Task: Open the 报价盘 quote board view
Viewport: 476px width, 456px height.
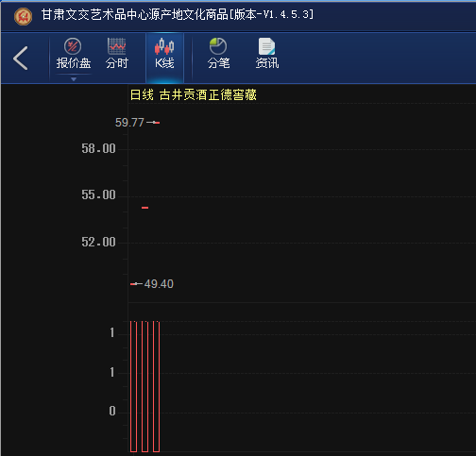Action: point(74,54)
